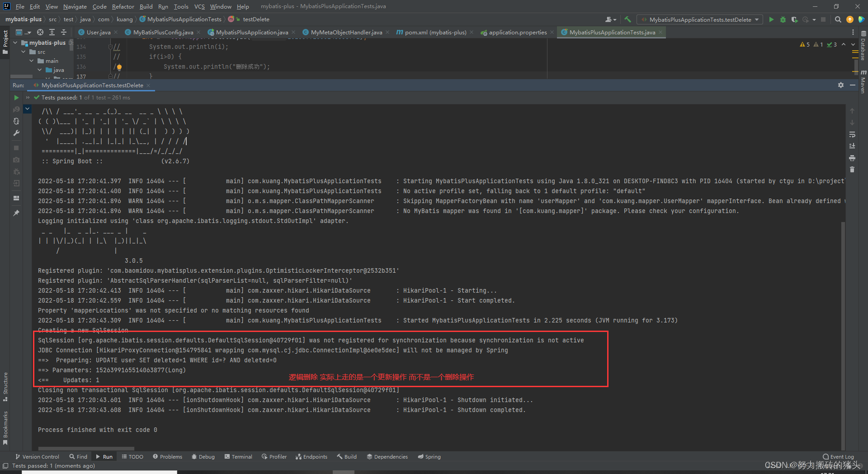
Task: Click the Dump Threads camera icon
Action: tap(16, 160)
